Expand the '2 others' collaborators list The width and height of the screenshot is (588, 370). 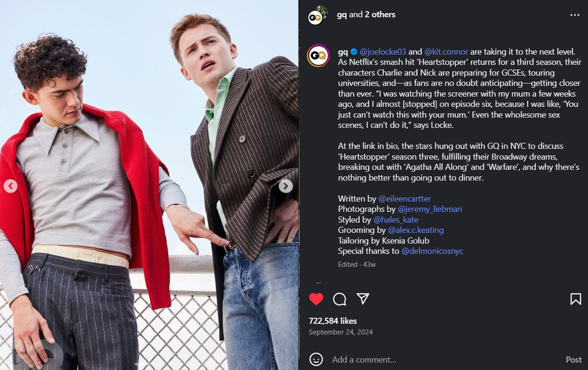[380, 14]
